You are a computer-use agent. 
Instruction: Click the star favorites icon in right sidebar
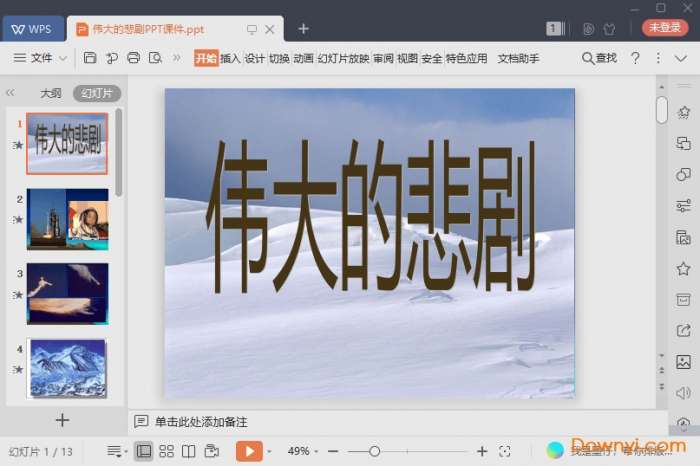(x=683, y=269)
